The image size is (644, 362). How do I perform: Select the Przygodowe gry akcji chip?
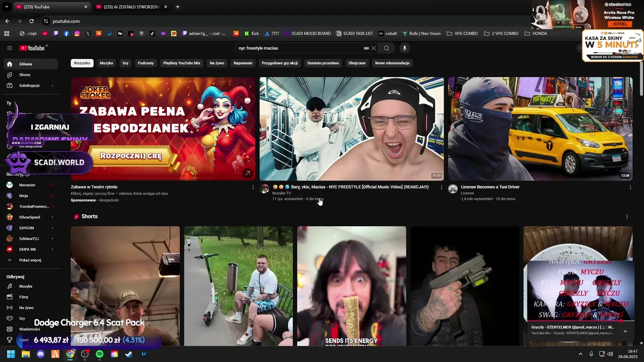[x=280, y=63]
